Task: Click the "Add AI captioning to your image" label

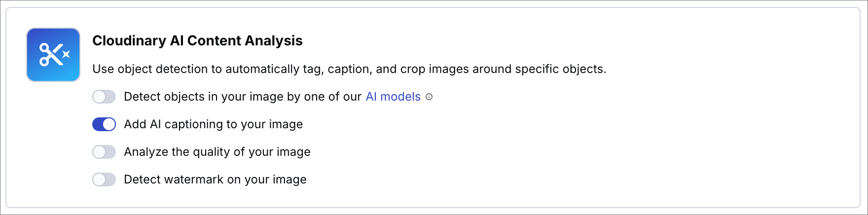Action: coord(213,124)
